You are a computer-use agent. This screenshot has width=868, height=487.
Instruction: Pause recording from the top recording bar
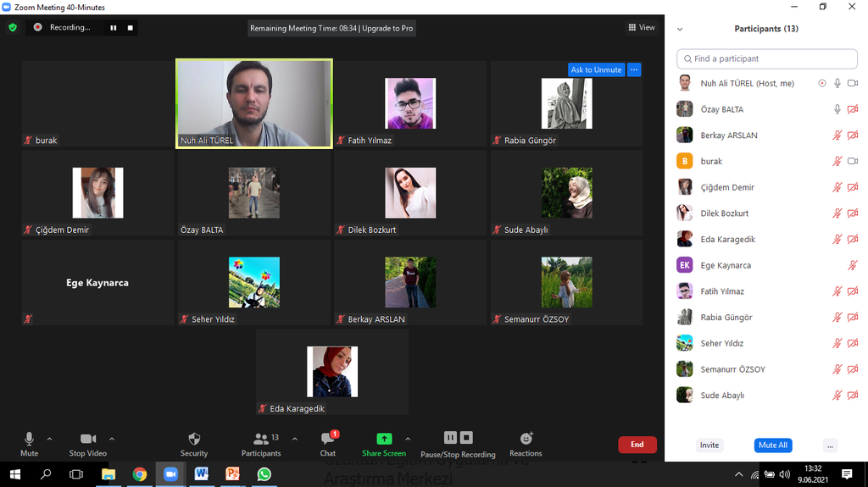(113, 27)
